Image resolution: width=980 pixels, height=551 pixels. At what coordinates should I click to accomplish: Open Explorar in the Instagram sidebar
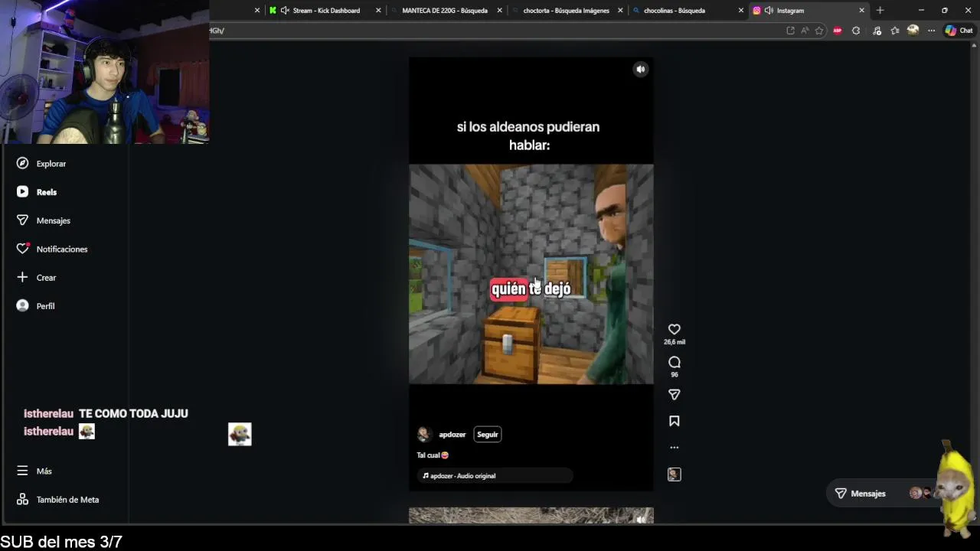click(x=43, y=163)
